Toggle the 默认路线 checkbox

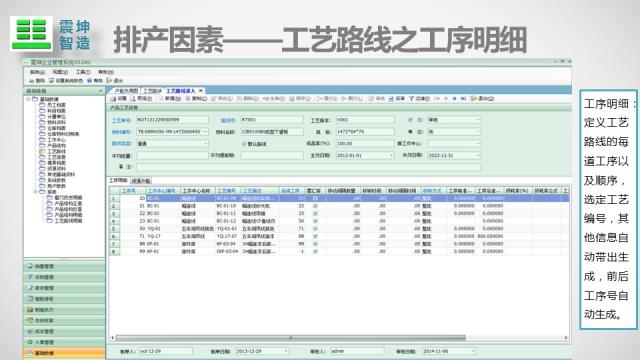pos(244,144)
